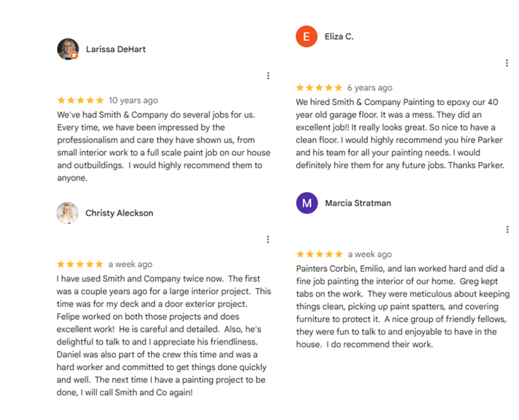The height and width of the screenshot is (420, 519).
Task: Click the Eliza C. reviewer name
Action: [x=339, y=36]
